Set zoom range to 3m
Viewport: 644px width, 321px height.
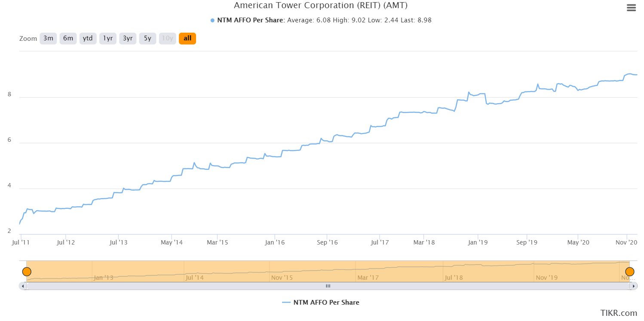tap(48, 38)
